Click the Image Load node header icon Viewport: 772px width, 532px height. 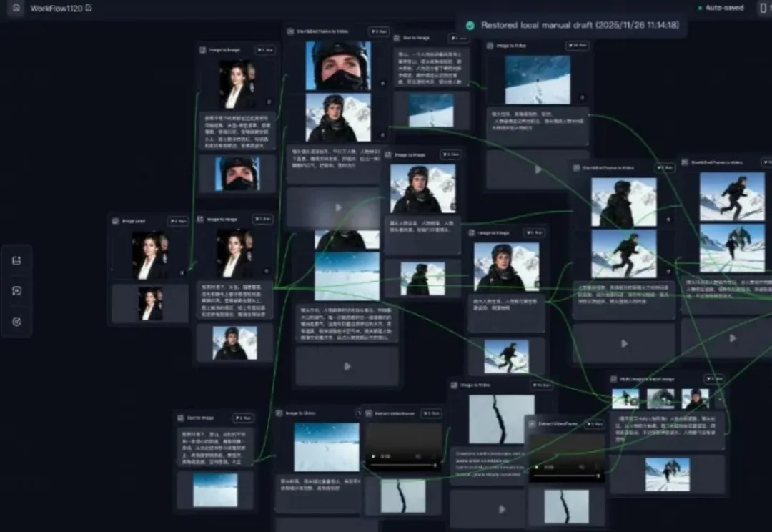pos(116,222)
